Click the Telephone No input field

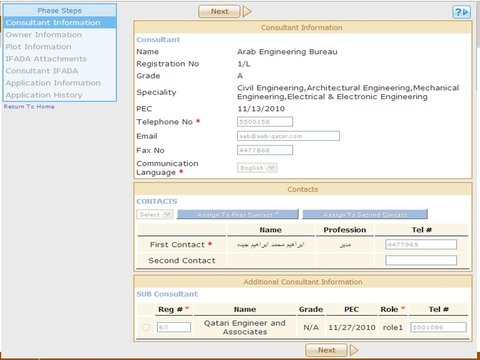pyautogui.click(x=265, y=122)
